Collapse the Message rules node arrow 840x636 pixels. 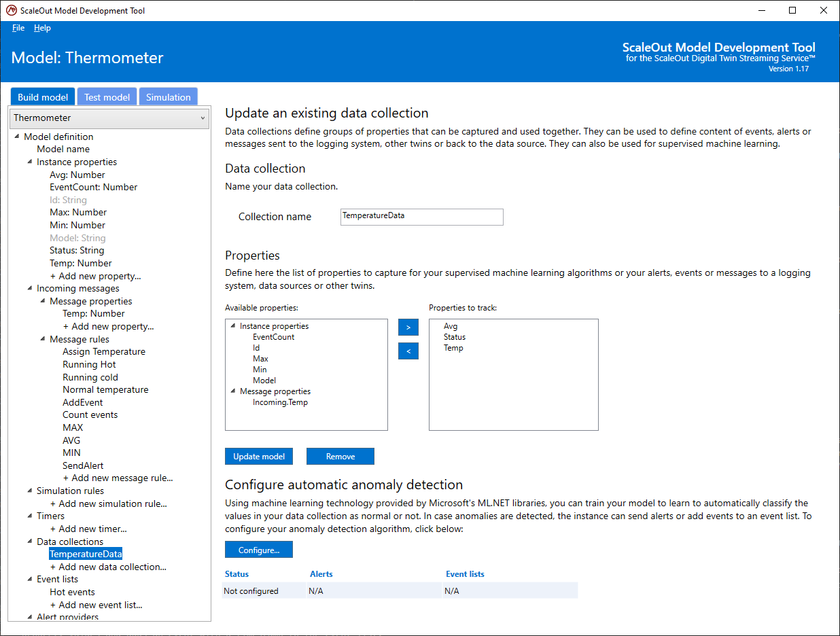42,339
